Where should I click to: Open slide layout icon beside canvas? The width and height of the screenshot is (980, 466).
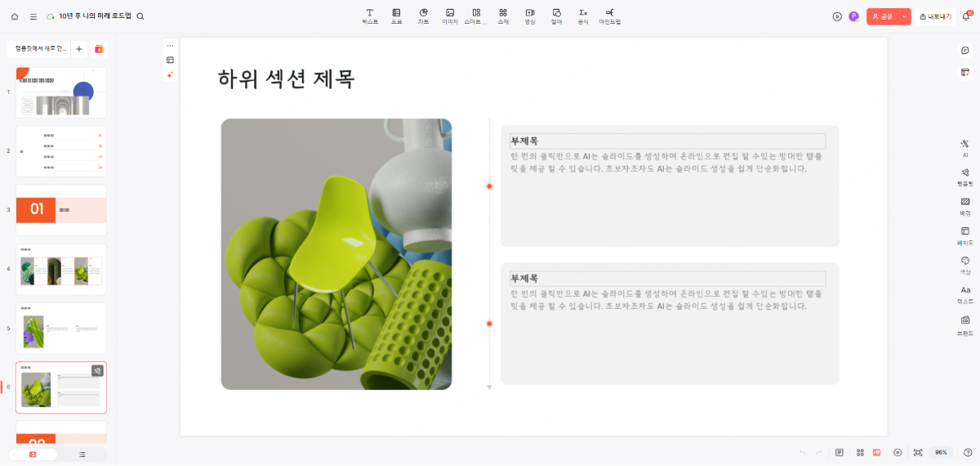[170, 60]
